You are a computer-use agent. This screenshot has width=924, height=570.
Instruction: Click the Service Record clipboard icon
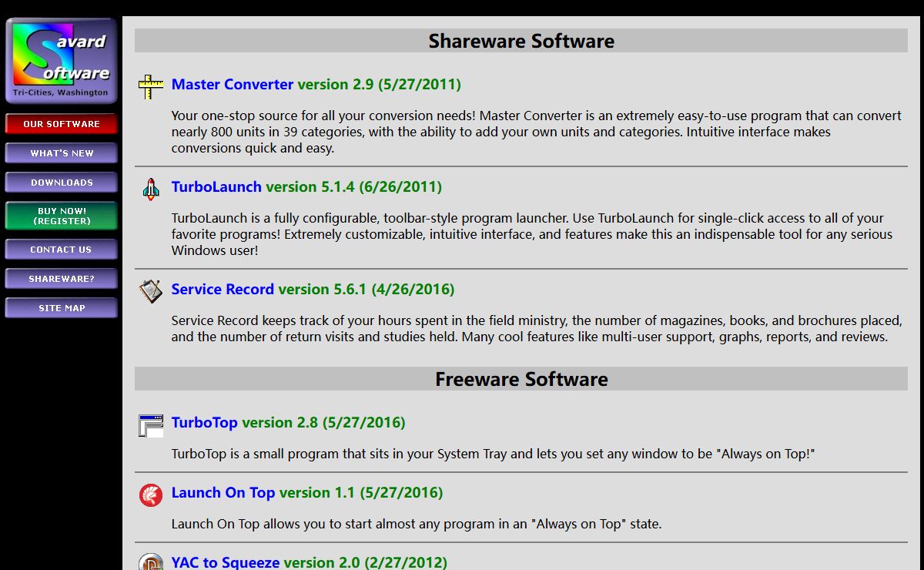click(151, 291)
